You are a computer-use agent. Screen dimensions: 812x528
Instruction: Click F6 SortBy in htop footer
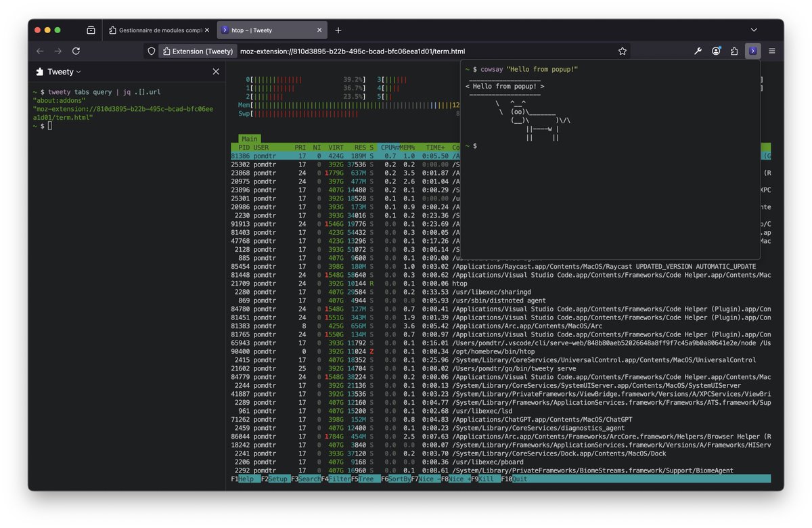coord(395,479)
